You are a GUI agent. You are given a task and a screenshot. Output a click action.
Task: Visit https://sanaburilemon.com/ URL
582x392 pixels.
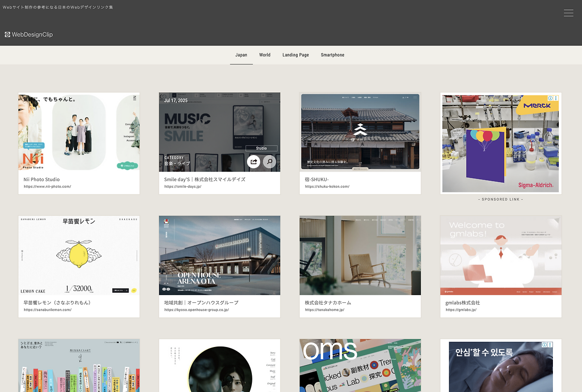coord(48,310)
